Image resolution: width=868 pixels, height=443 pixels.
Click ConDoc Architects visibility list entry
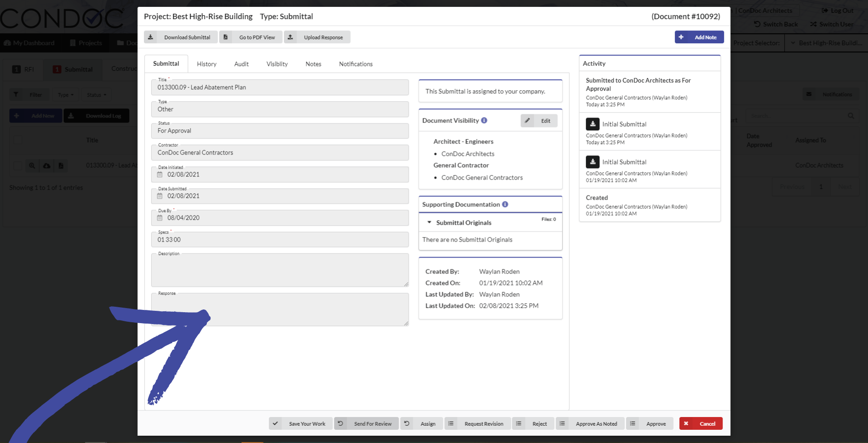click(x=468, y=154)
